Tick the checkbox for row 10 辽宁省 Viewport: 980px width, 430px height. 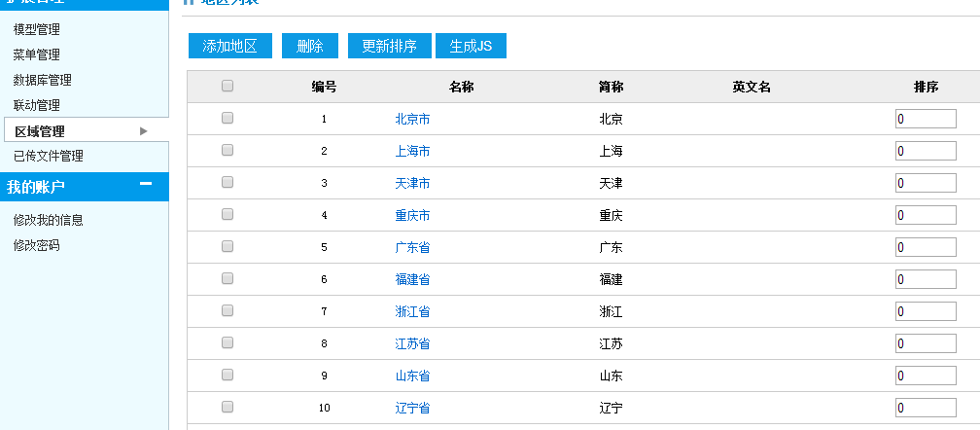[x=227, y=408]
